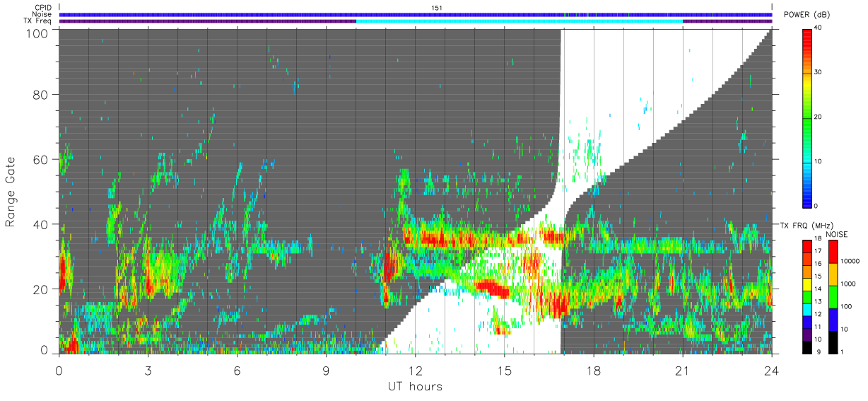The image size is (868, 401).
Task: Click the POWER (dB) colorbar title
Action: point(807,15)
